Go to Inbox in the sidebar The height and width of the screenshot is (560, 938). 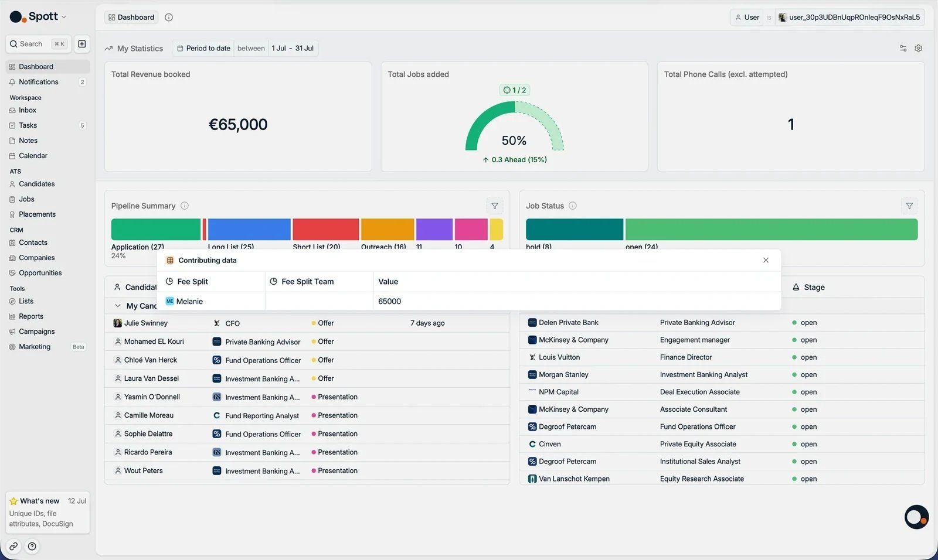point(47,110)
